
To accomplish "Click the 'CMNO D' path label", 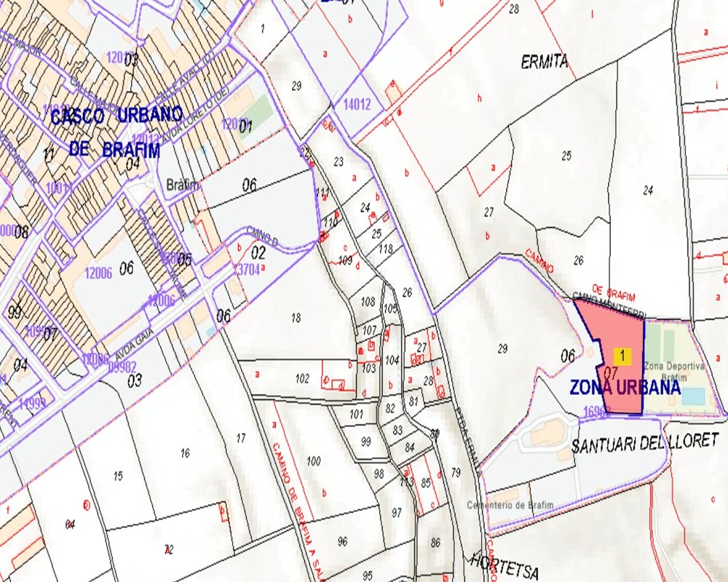I will click(x=261, y=236).
